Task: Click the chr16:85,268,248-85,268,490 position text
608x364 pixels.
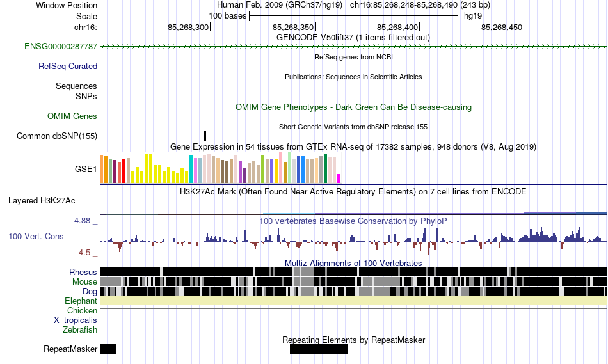Action: (x=420, y=5)
